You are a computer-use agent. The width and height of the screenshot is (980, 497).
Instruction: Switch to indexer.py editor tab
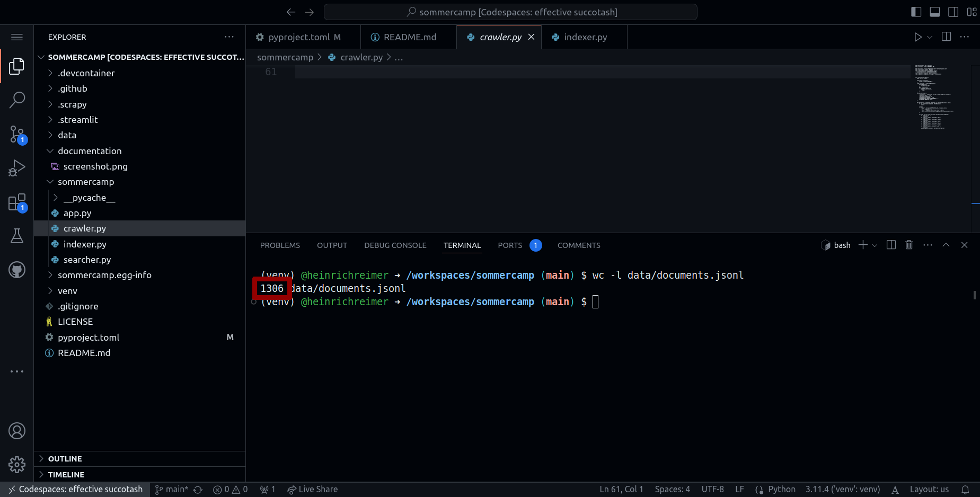[x=584, y=37]
